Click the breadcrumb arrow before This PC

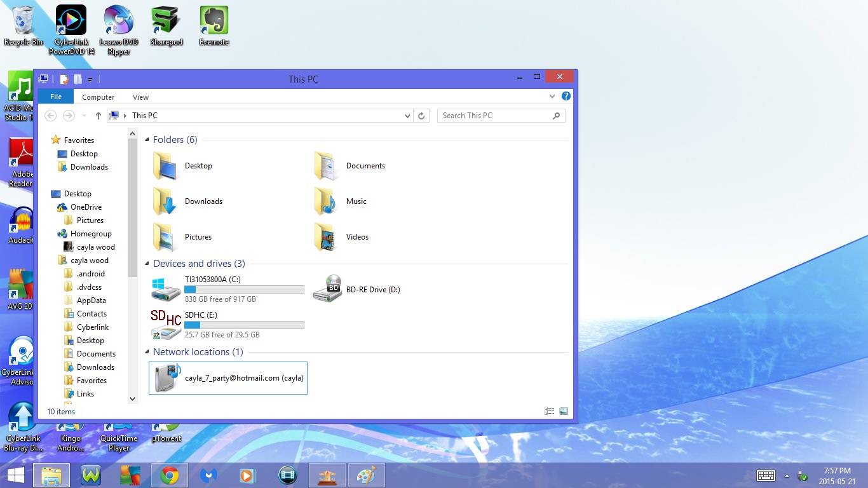125,116
